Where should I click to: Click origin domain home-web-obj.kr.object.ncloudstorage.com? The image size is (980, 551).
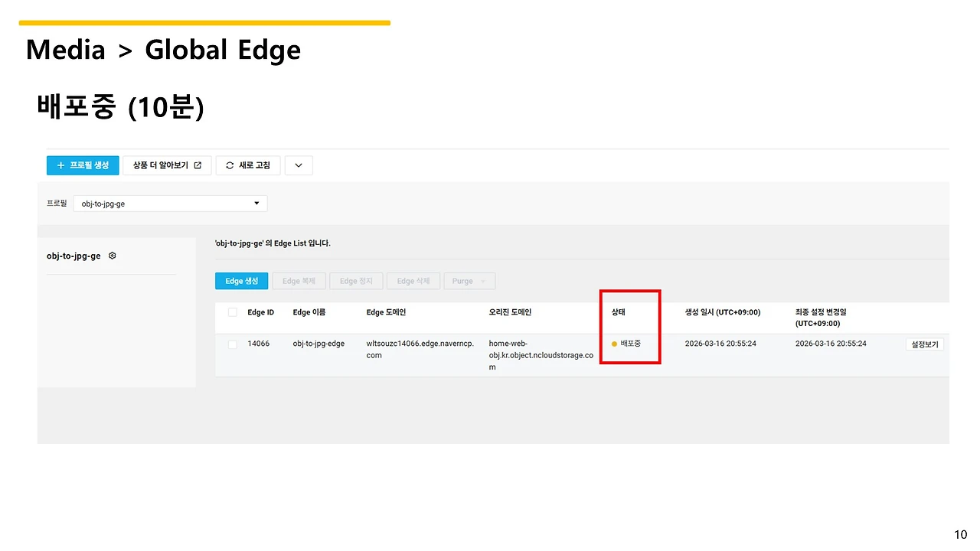click(x=541, y=355)
